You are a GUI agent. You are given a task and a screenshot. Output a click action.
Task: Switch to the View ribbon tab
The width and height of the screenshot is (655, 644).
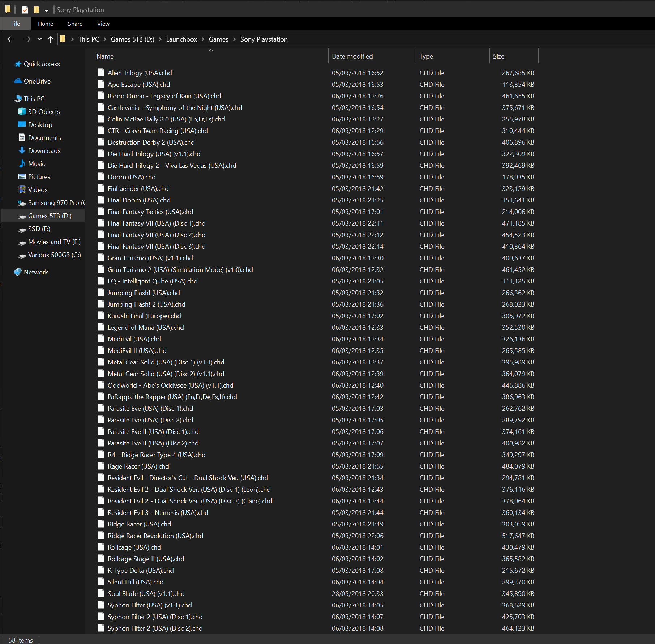pos(103,24)
